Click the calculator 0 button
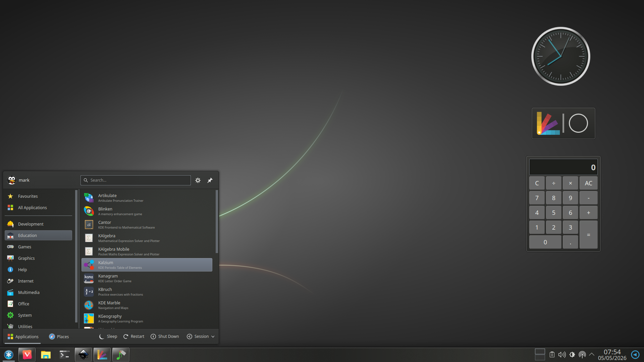Image resolution: width=644 pixels, height=362 pixels. (x=545, y=242)
